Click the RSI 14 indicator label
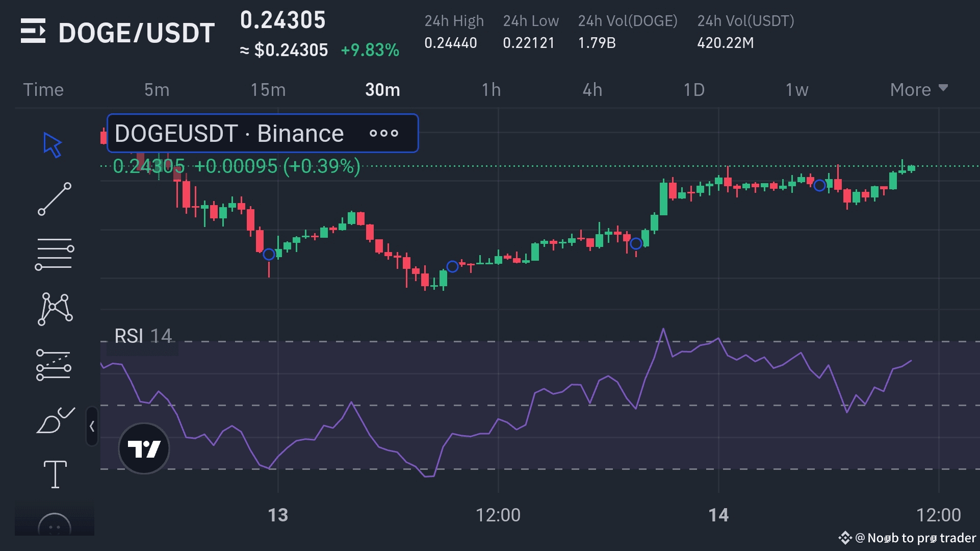This screenshot has height=551, width=980. [x=143, y=336]
